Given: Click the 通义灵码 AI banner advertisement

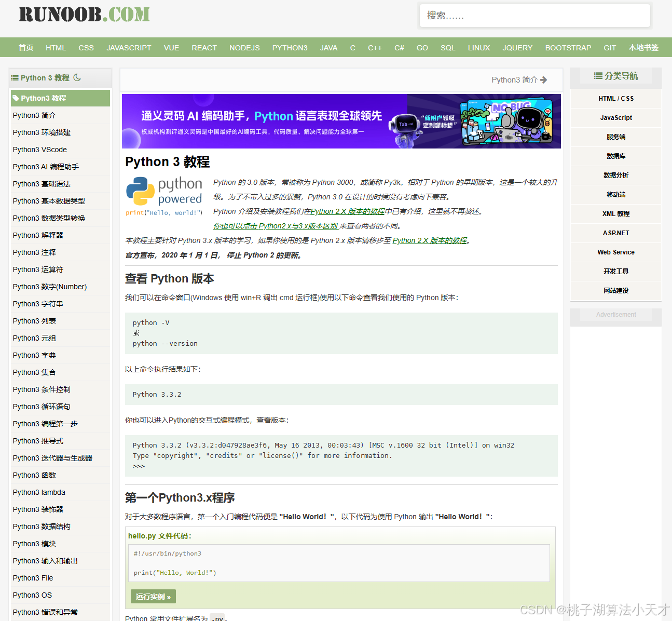Looking at the screenshot, I should pyautogui.click(x=341, y=121).
